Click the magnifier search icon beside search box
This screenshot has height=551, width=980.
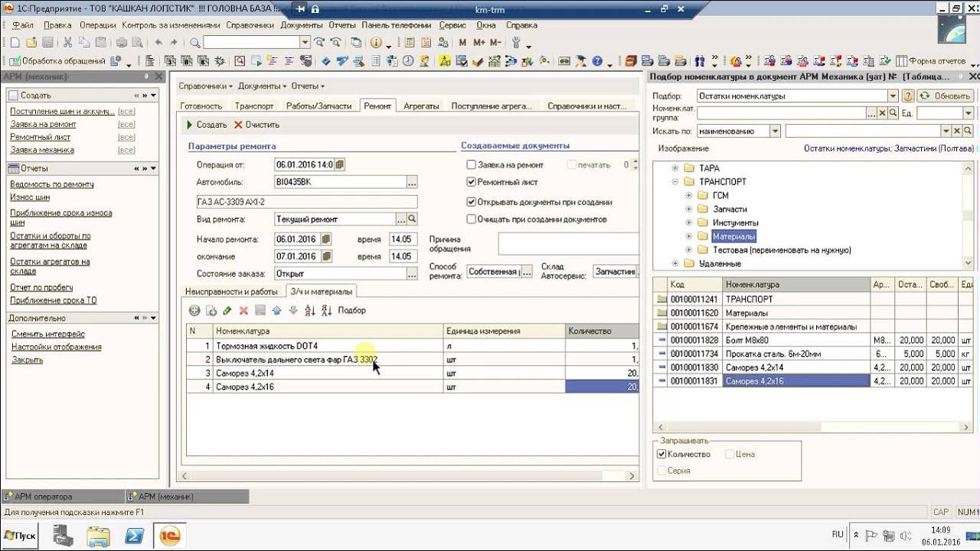click(x=194, y=43)
